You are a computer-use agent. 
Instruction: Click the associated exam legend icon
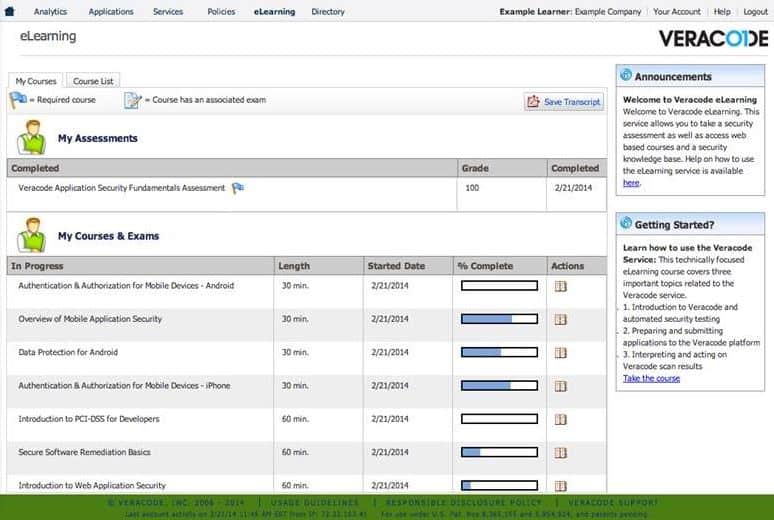click(x=132, y=100)
